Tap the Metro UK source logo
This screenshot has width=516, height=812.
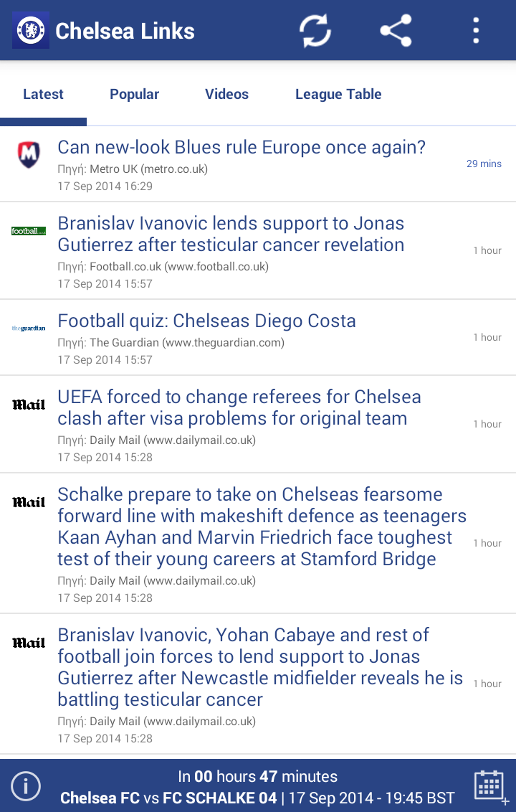29,154
